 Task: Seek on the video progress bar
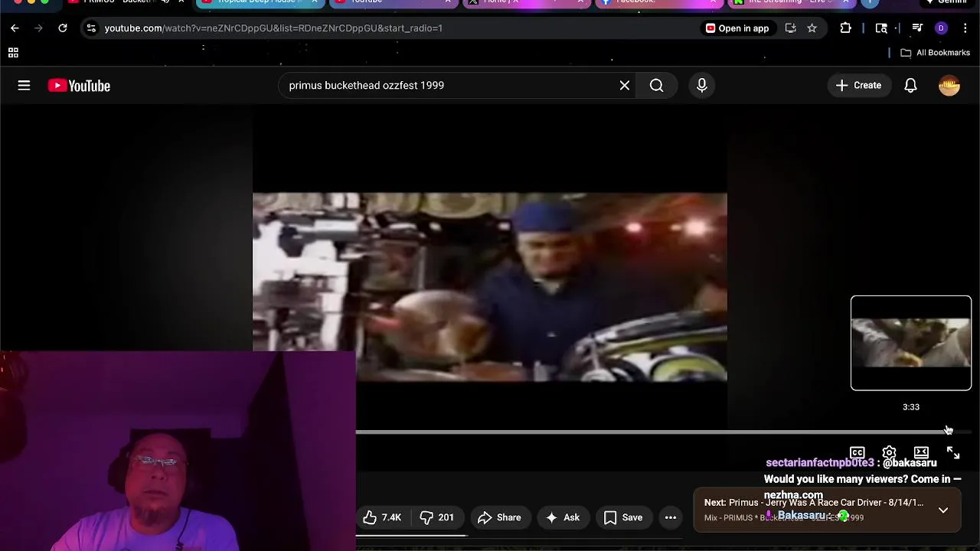663,432
